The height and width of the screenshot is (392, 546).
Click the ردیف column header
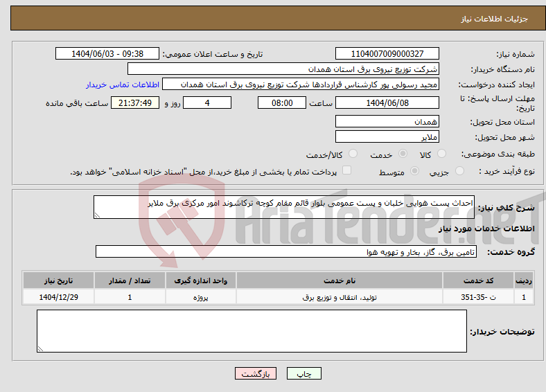(x=524, y=280)
